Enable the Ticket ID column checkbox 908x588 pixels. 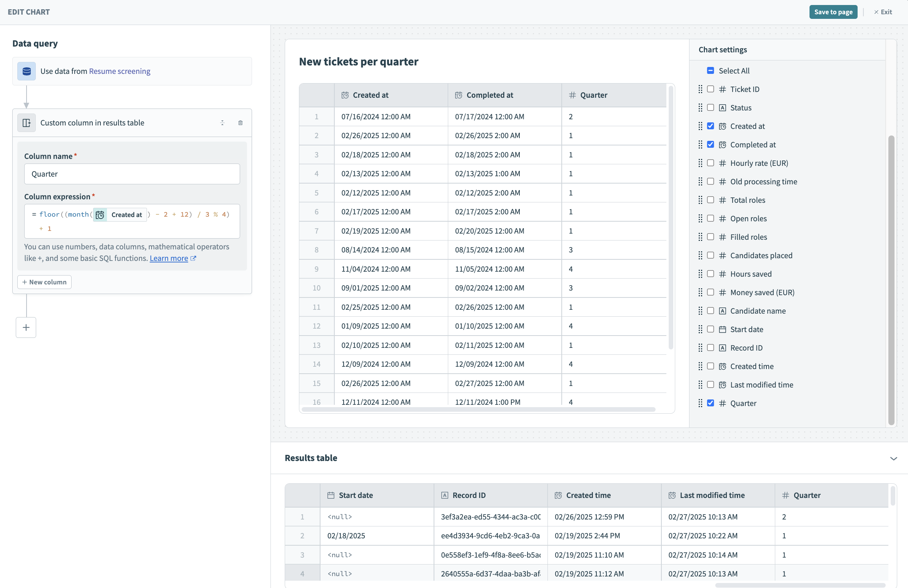711,89
